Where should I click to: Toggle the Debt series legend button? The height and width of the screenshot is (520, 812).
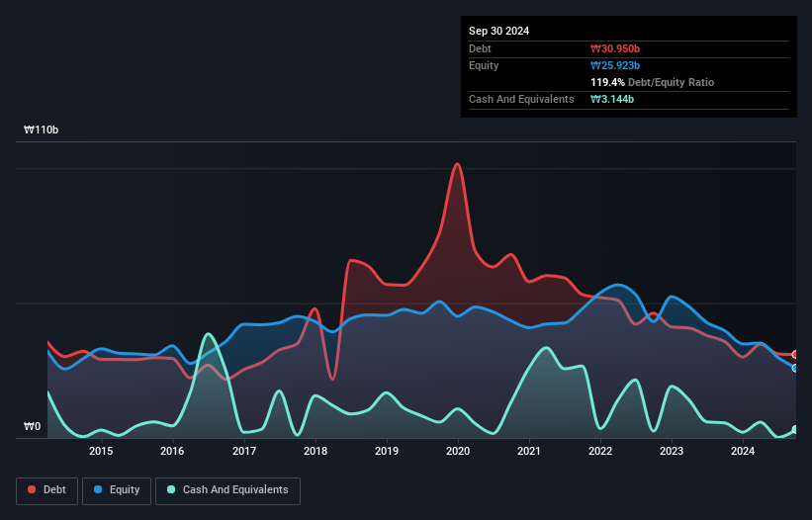(x=46, y=491)
